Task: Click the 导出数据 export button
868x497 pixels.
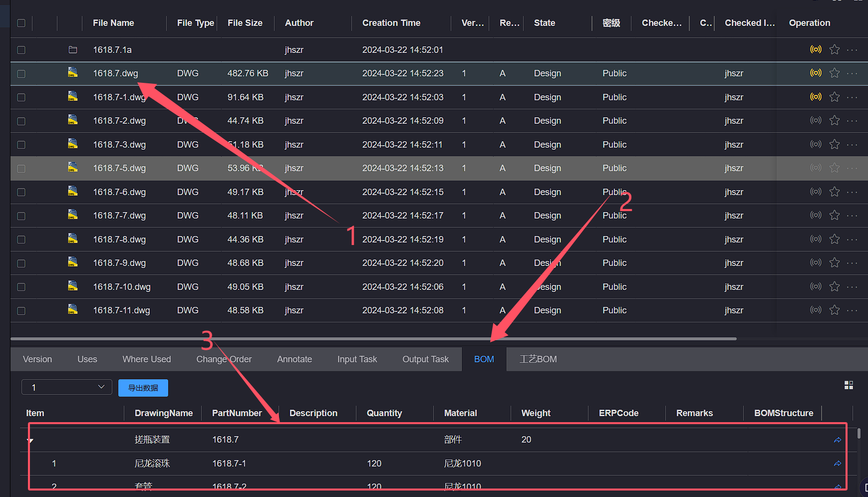Action: pyautogui.click(x=143, y=388)
